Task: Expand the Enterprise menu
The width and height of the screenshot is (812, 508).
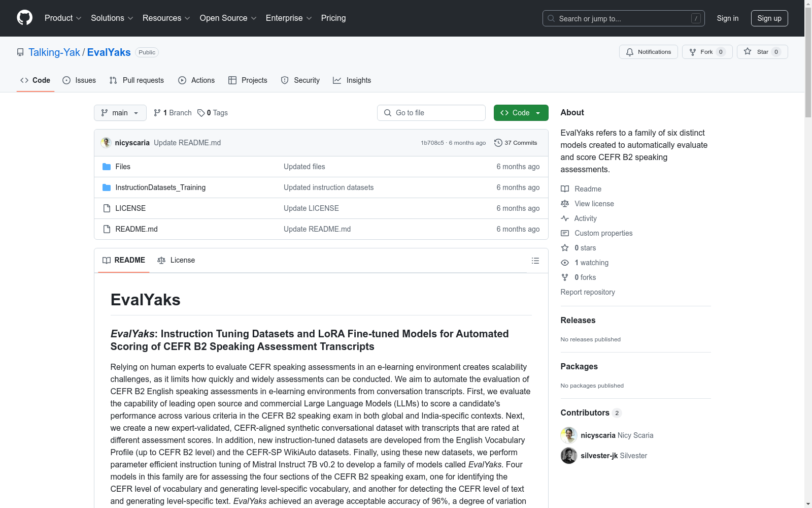Action: (289, 18)
